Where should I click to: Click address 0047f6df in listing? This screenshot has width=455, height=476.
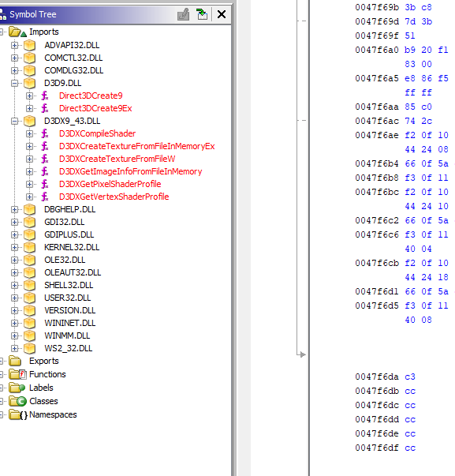(377, 448)
